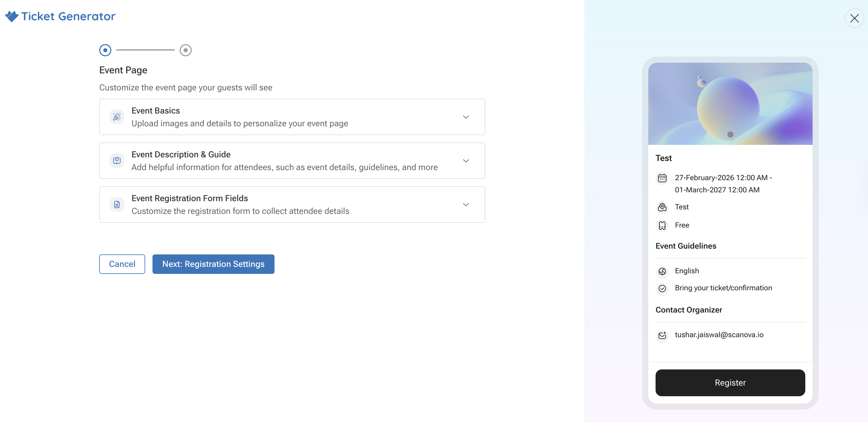Click the Ticket Generator logo icon
Screen dimensions: 868x423
[x=12, y=16]
